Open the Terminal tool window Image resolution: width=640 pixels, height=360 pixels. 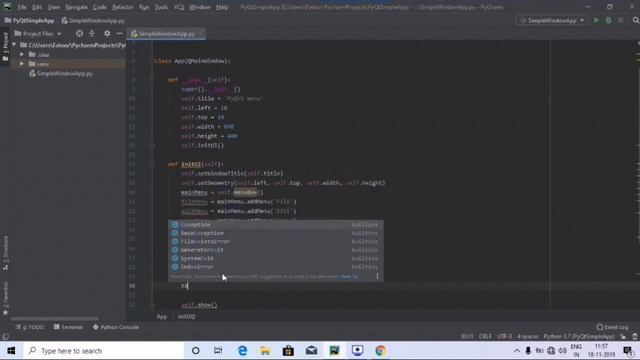[68, 327]
